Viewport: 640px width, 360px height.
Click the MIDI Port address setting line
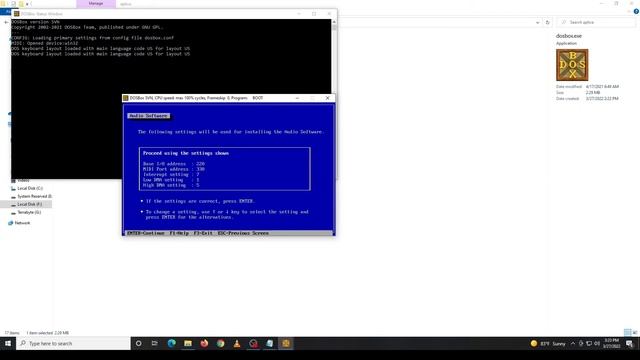click(174, 169)
